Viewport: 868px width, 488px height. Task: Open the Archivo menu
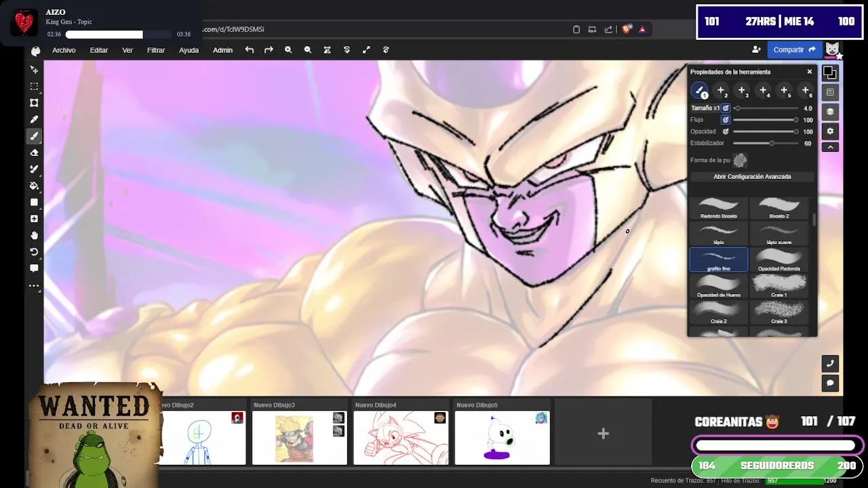(64, 50)
